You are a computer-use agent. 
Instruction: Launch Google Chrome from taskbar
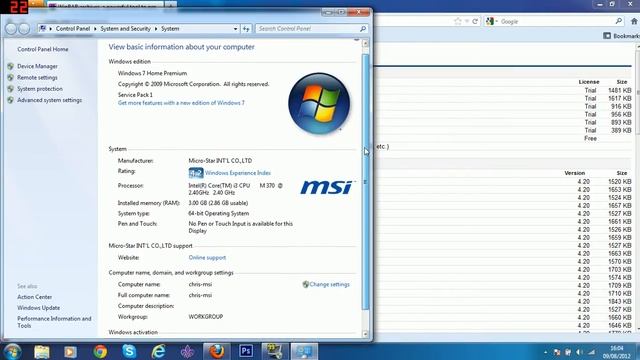pyautogui.click(x=100, y=351)
